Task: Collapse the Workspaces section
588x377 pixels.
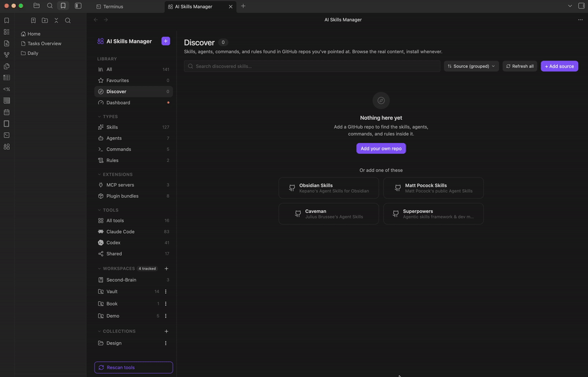Action: coord(116,269)
